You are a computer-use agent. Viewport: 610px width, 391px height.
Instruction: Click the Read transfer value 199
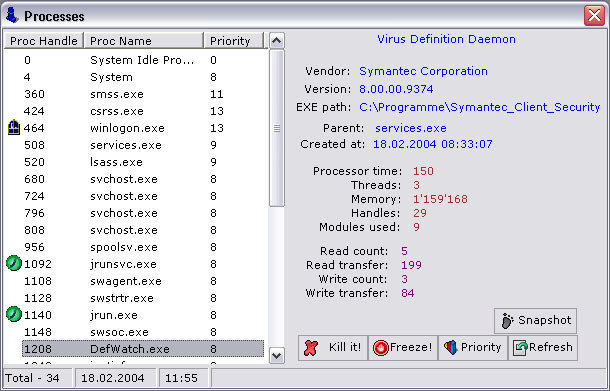click(411, 265)
